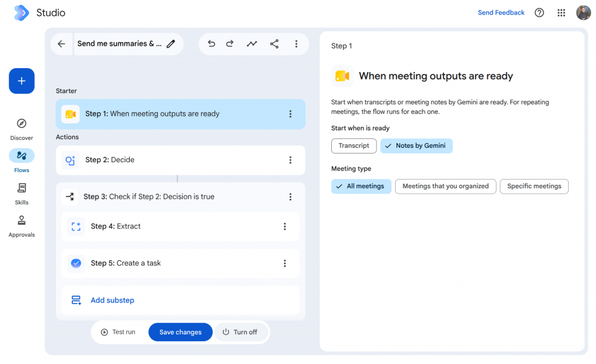This screenshot has width=596, height=364.
Task: Open the activity chart icon
Action: [251, 44]
